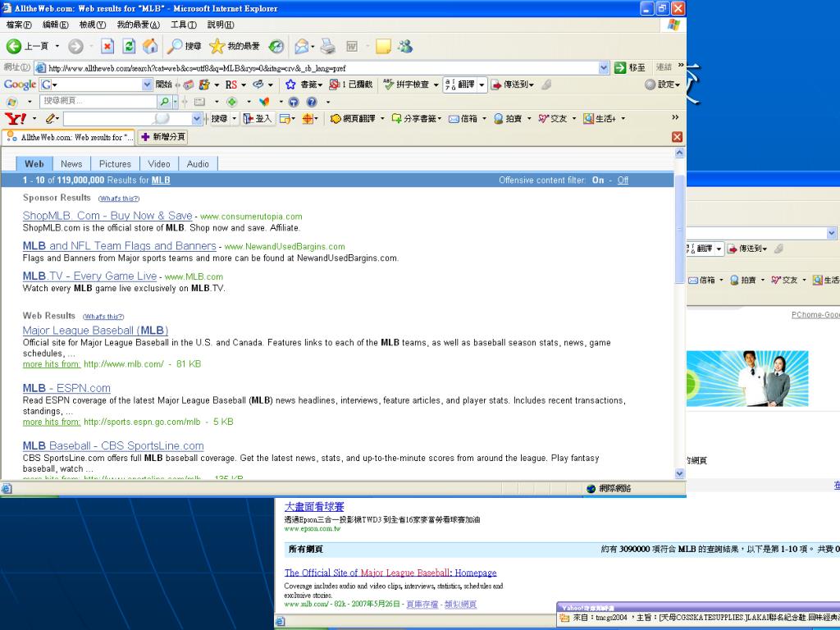Open Google toolbar 書籤 bookmarks star

point(304,84)
